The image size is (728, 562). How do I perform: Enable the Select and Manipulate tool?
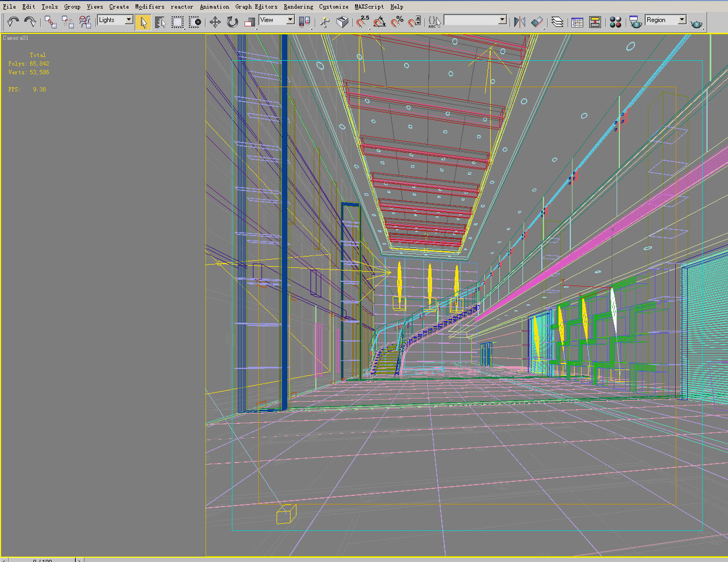point(325,22)
